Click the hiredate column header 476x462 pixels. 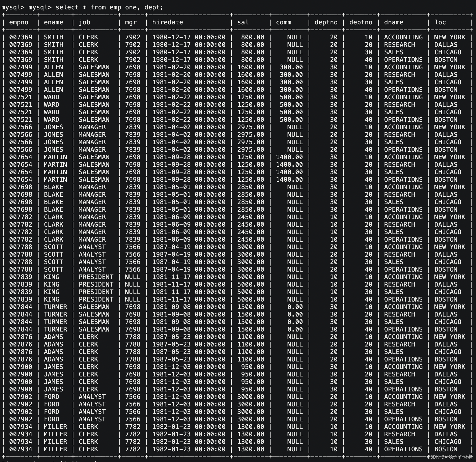pyautogui.click(x=168, y=22)
